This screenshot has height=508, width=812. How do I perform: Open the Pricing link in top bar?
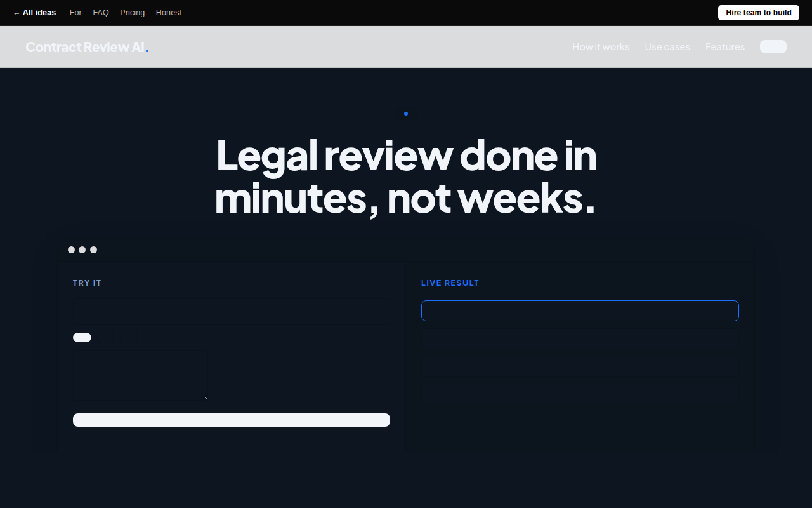133,13
